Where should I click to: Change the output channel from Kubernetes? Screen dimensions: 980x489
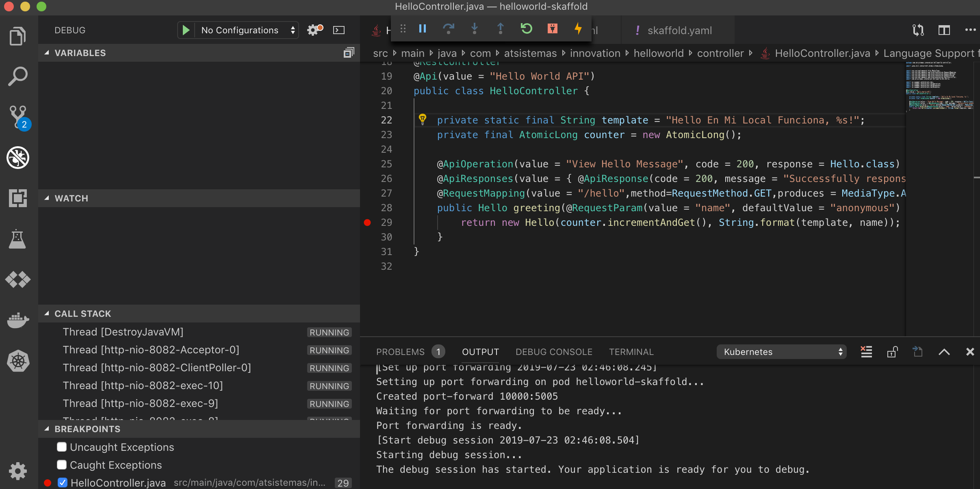pyautogui.click(x=781, y=352)
